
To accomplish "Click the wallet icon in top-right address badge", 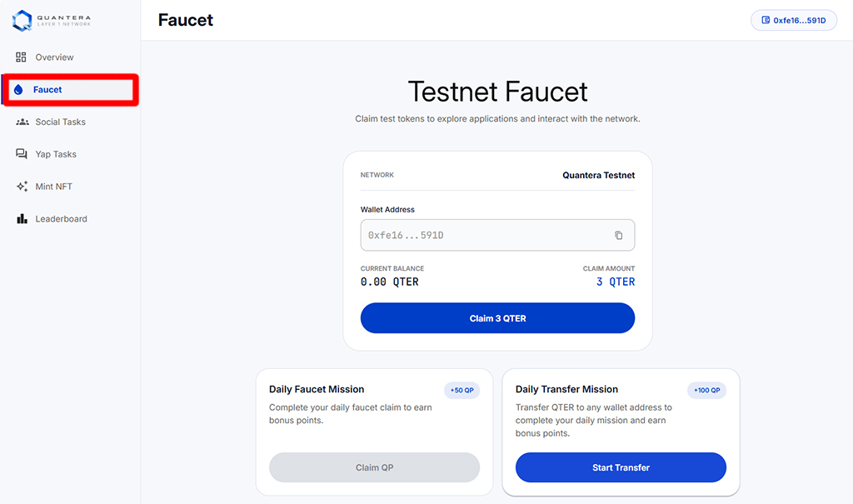I will pos(766,20).
